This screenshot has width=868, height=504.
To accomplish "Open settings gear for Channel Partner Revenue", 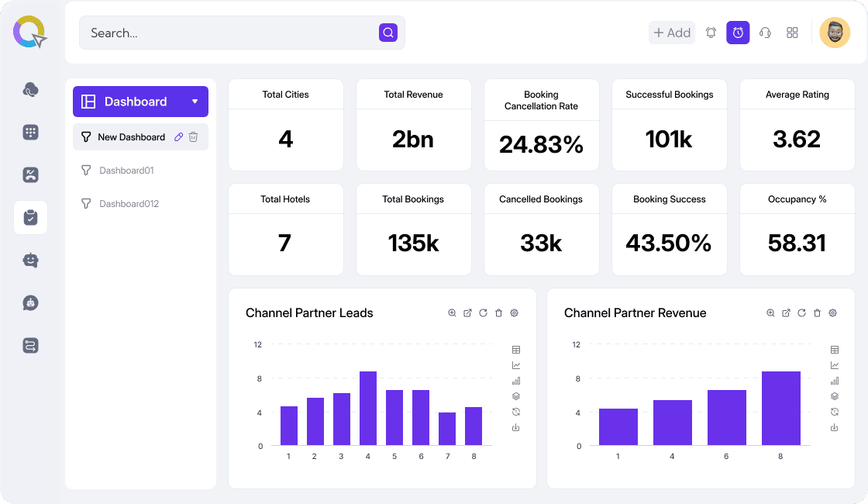I will click(832, 313).
